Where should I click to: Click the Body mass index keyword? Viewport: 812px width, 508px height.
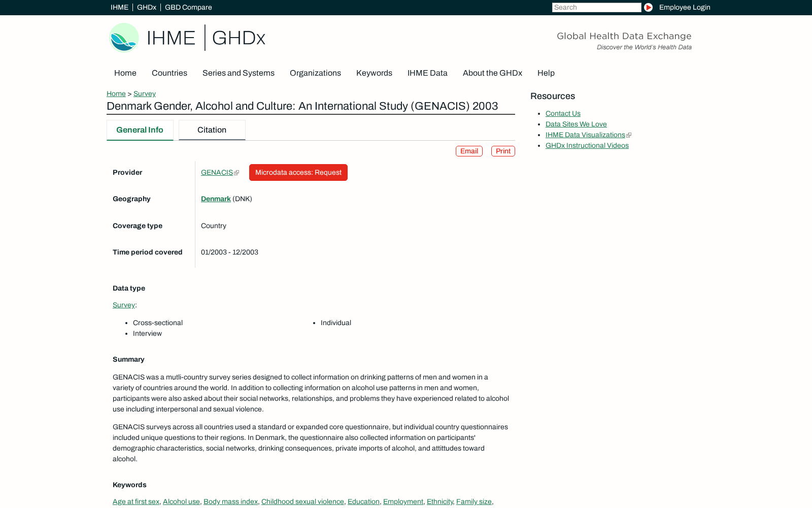(230, 501)
